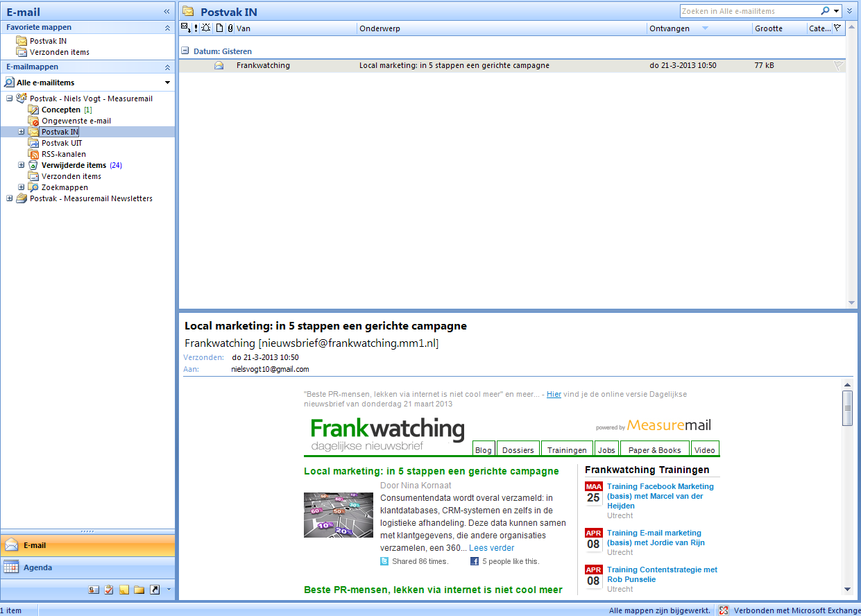The height and width of the screenshot is (616, 861).
Task: Click into the 'Zoeken in Alle e-mailitems' box
Action: pos(749,11)
